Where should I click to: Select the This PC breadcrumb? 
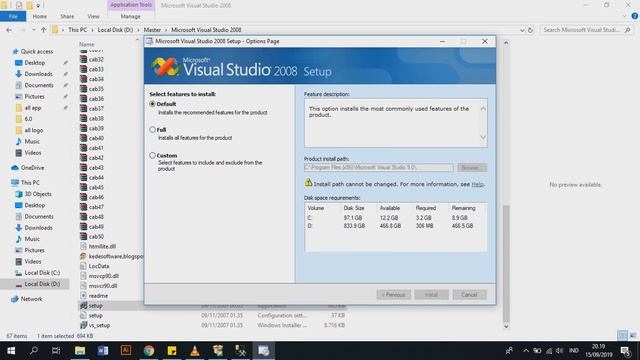(x=78, y=30)
